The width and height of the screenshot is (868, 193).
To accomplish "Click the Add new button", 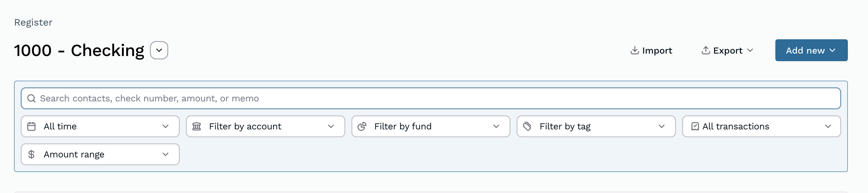I will [811, 50].
